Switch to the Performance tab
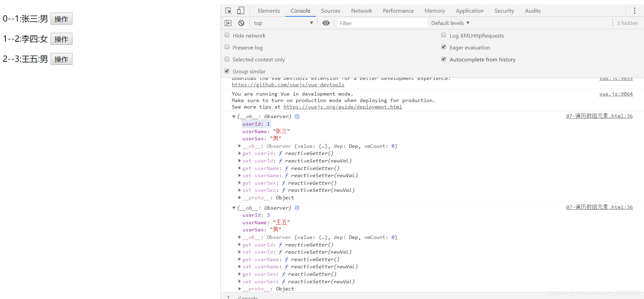644x299 pixels. (398, 11)
